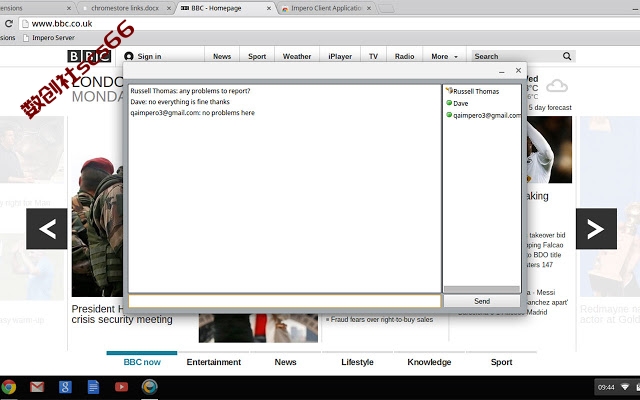The width and height of the screenshot is (640, 400).
Task: Close the Impero Client Application tab
Action: coord(369,8)
